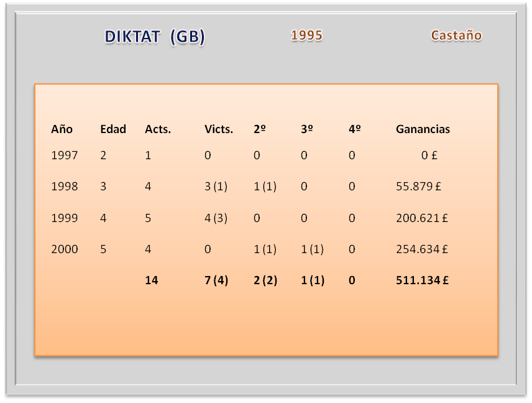Select the Ganancias column header
Image resolution: width=532 pixels, height=403 pixels.
click(423, 129)
